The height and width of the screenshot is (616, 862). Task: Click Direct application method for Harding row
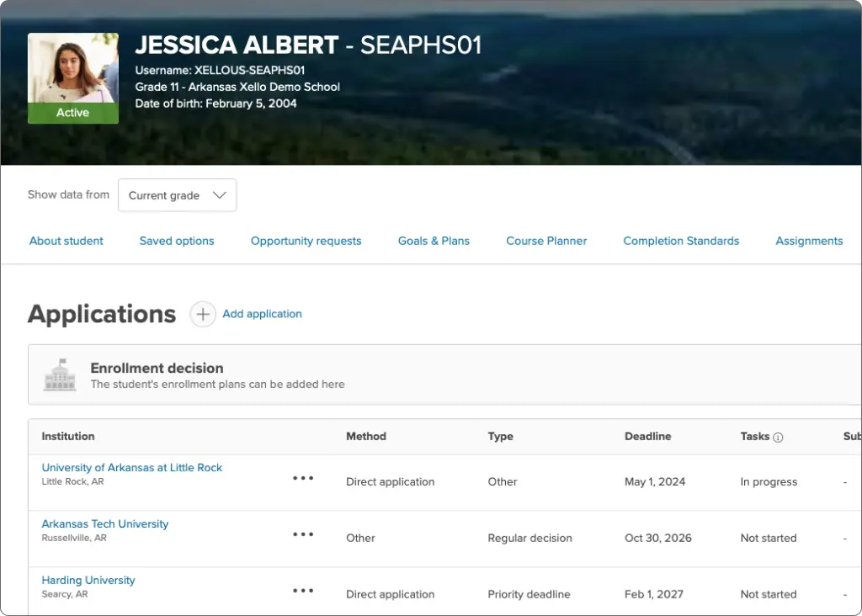[x=391, y=595]
